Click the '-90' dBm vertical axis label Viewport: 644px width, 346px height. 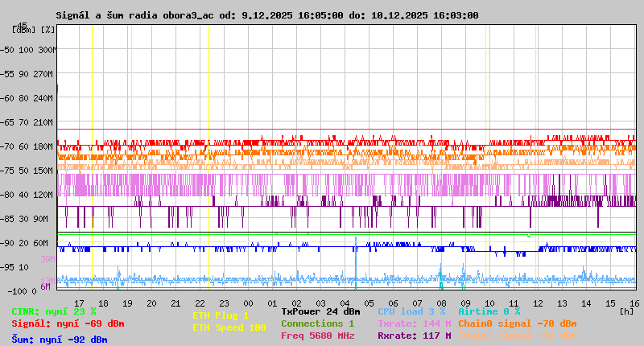tap(7, 243)
